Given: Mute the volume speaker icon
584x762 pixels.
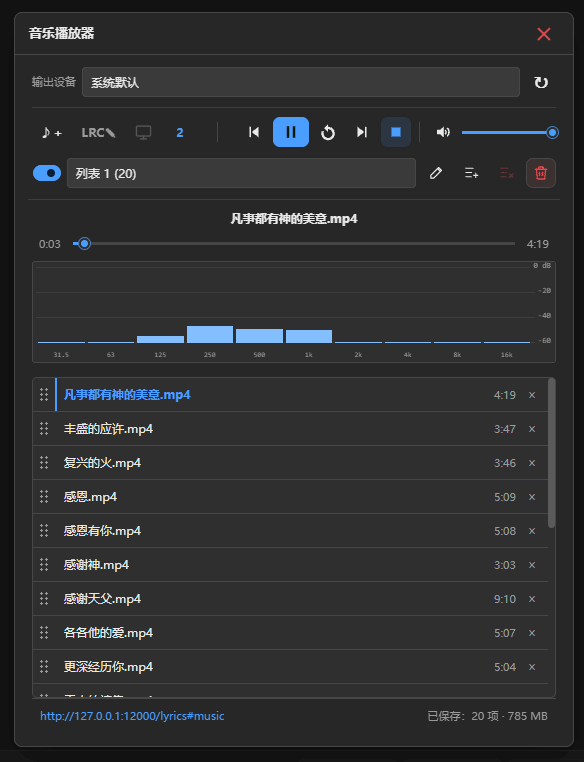Looking at the screenshot, I should [x=443, y=132].
